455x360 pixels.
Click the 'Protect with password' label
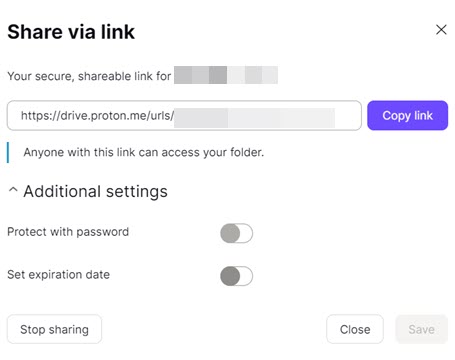[68, 232]
